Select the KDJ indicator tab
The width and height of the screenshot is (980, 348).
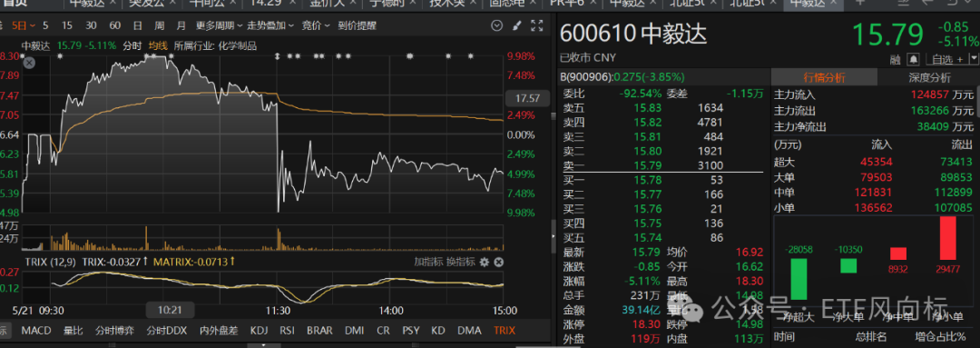pos(260,331)
